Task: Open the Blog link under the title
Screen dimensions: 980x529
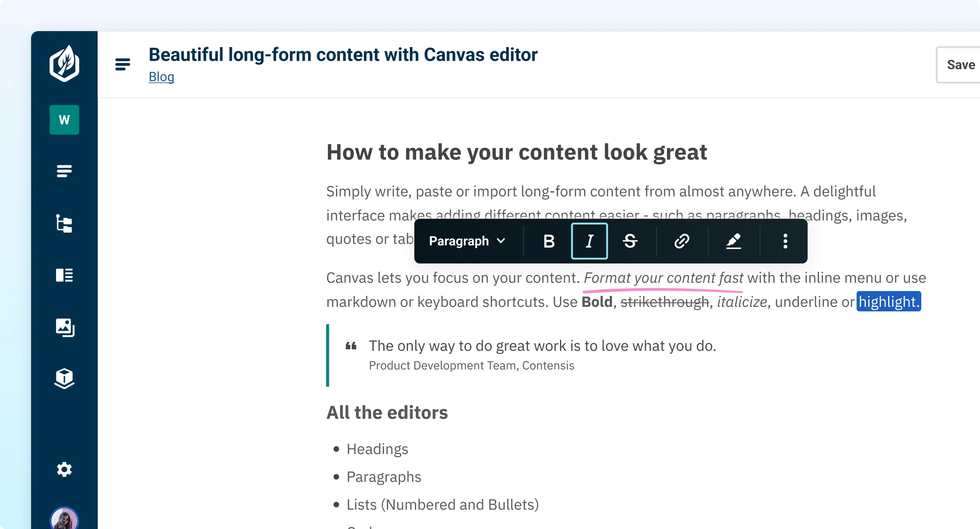Action: [x=161, y=77]
